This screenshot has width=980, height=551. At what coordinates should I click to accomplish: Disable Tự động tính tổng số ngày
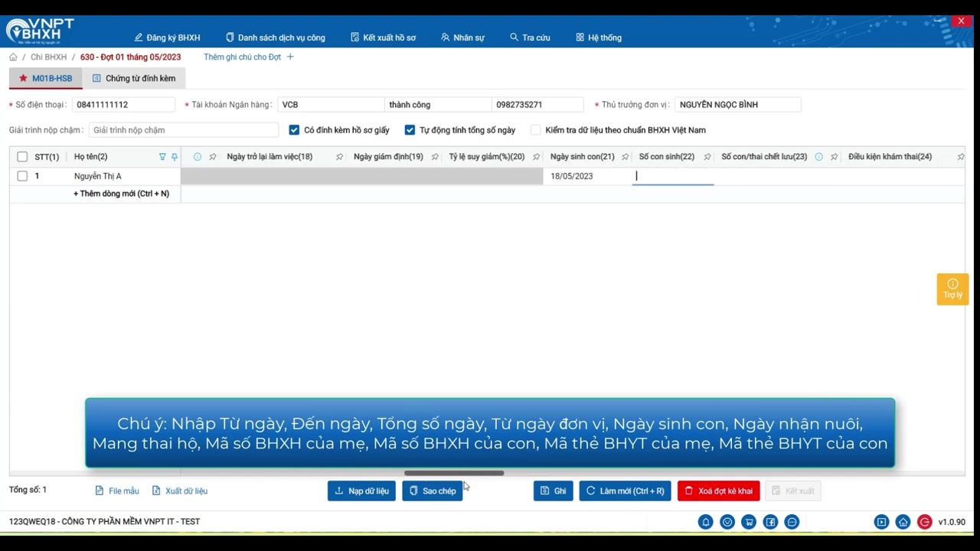click(410, 130)
